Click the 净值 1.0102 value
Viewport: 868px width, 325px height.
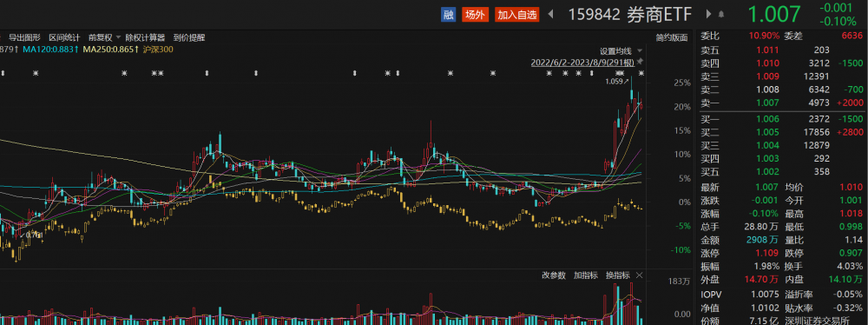pos(766,308)
